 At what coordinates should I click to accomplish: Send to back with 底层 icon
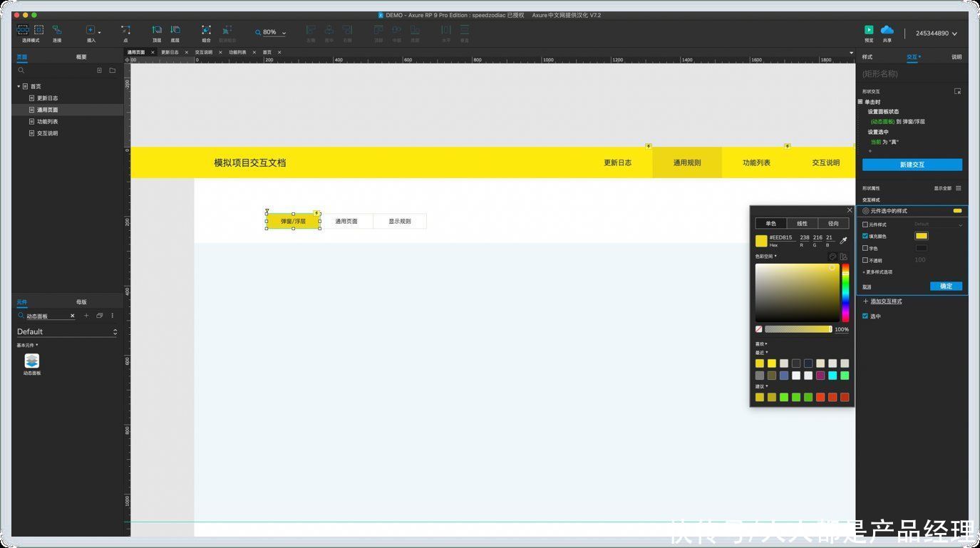[x=175, y=30]
